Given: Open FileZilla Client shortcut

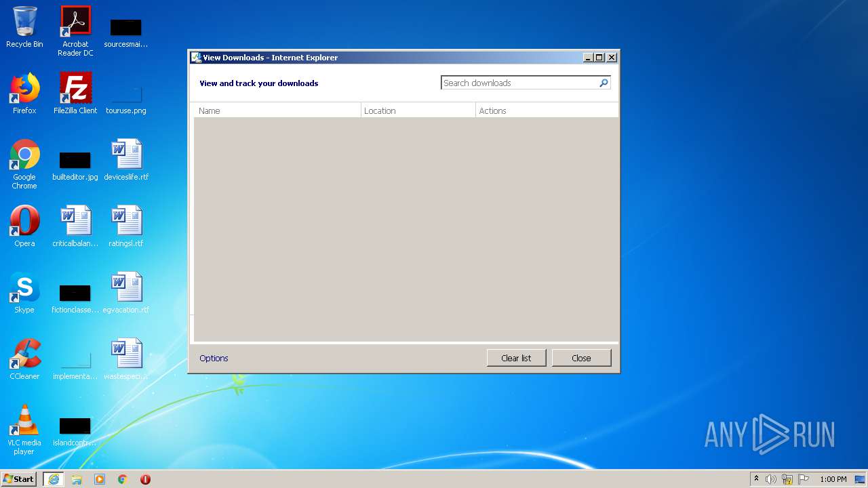Looking at the screenshot, I should [x=75, y=94].
